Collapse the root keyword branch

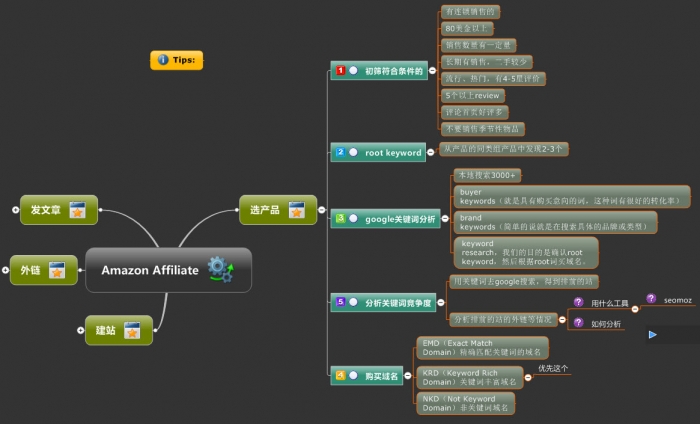pos(430,152)
